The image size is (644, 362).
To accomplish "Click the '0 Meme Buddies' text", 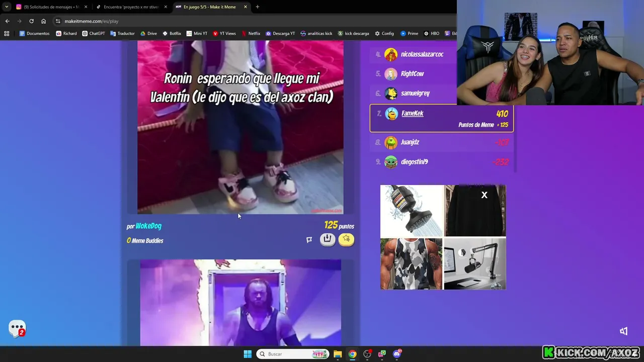I will coord(145,241).
